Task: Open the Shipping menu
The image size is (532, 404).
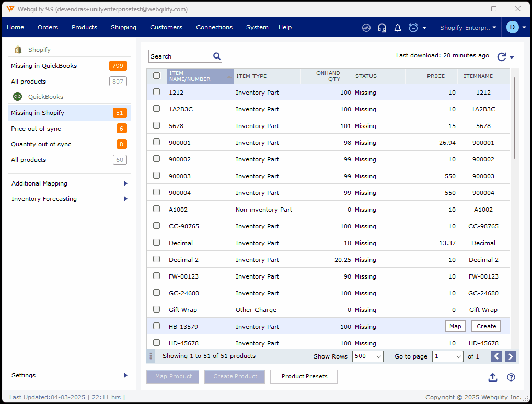Action: coord(123,27)
